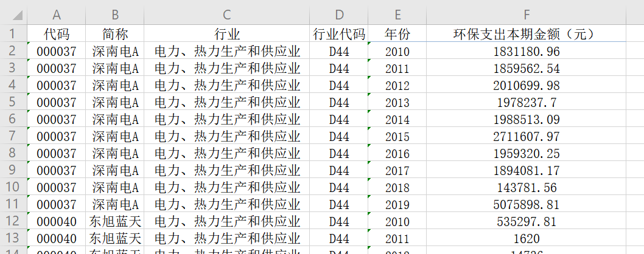Select D44 in row 3
Viewport: 644px width, 254px height.
click(x=339, y=68)
